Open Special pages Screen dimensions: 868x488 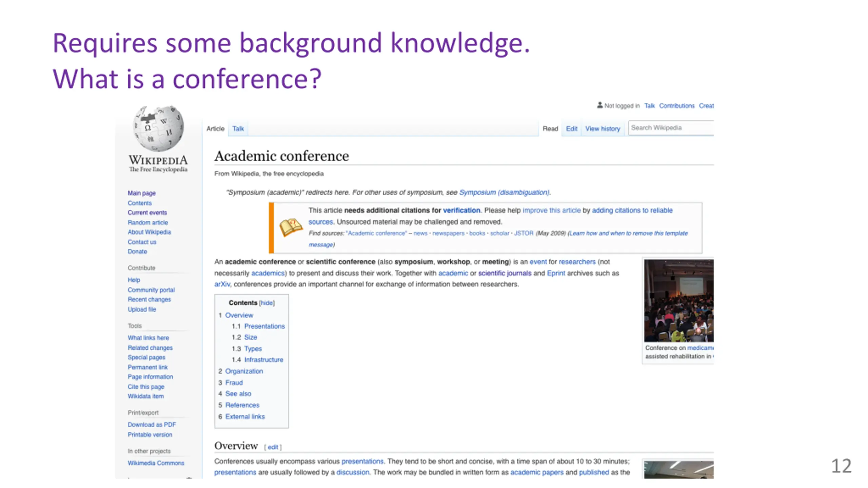(x=146, y=357)
